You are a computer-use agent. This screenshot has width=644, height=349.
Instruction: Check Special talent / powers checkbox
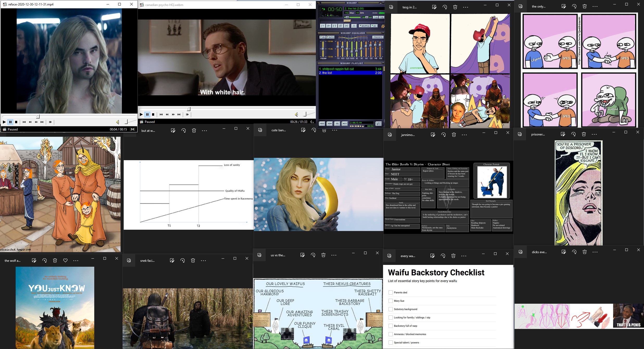point(391,342)
